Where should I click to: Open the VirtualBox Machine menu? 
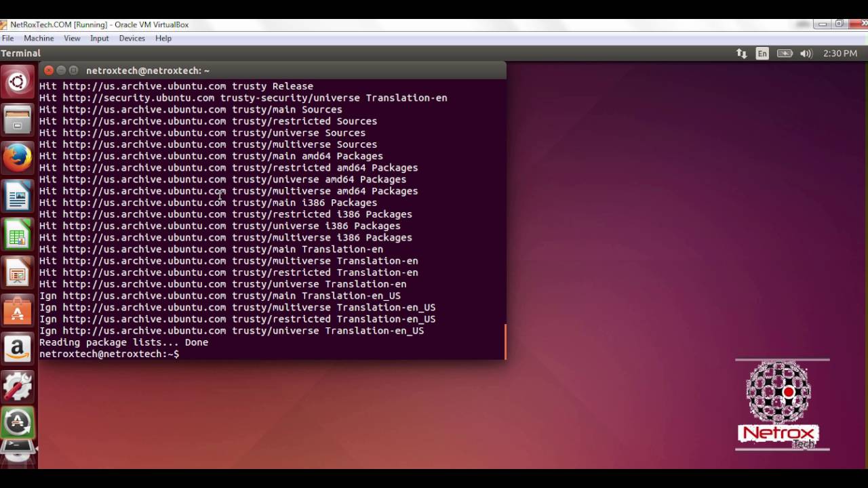[x=39, y=38]
